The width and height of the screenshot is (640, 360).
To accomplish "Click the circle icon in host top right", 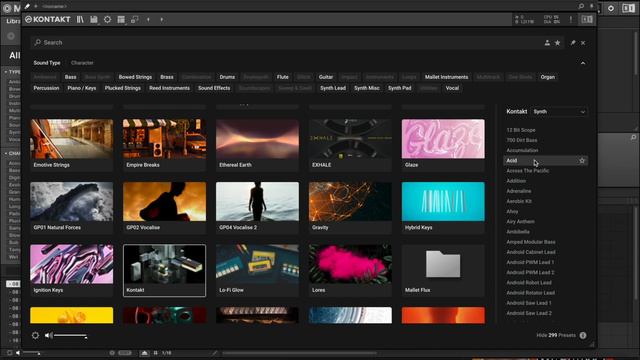I will (611, 8).
